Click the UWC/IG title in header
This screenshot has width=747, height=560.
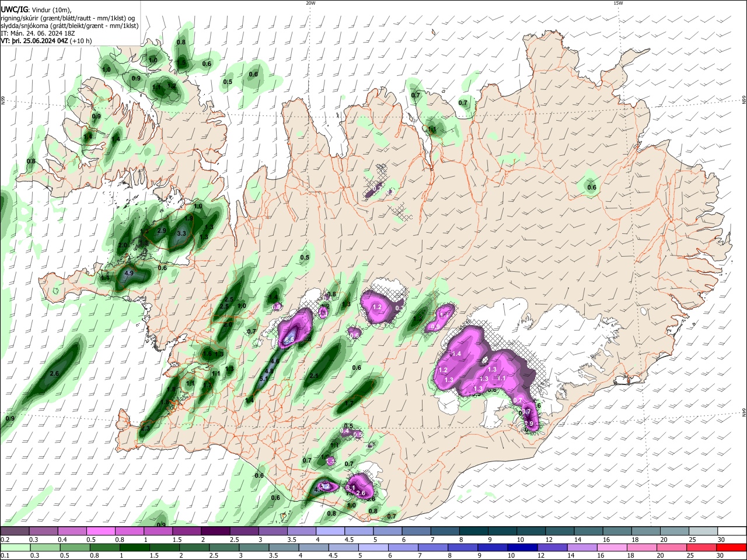point(13,9)
